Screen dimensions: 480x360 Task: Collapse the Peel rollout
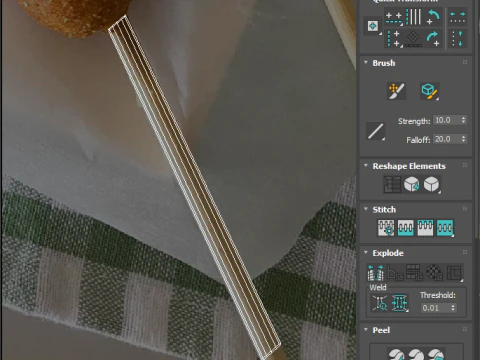click(366, 330)
